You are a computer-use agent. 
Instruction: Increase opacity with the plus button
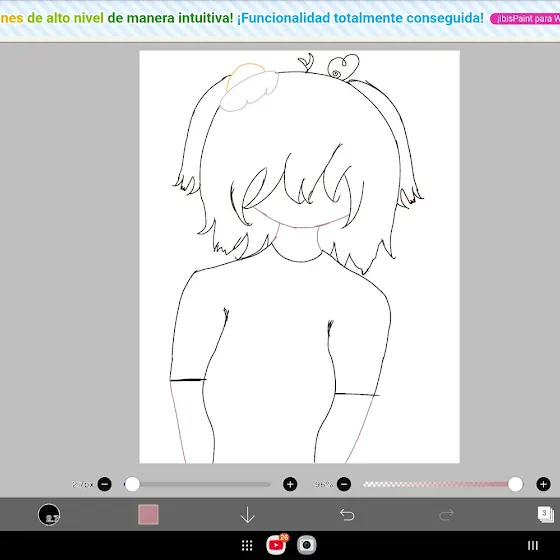click(543, 484)
